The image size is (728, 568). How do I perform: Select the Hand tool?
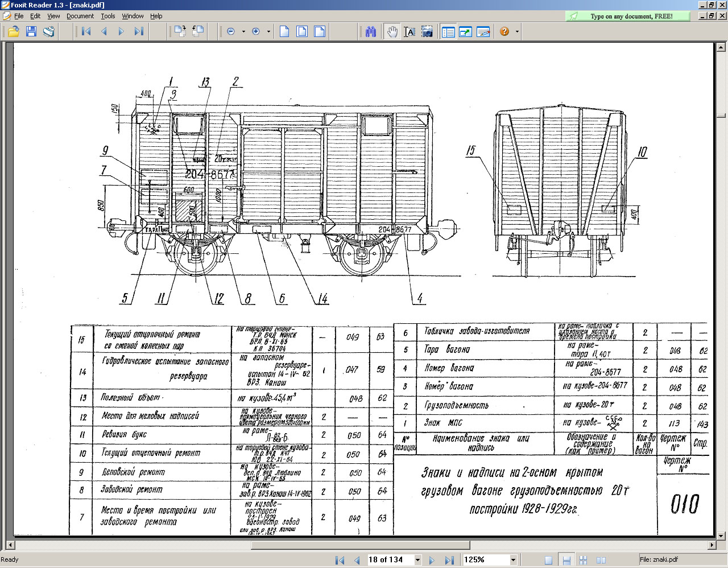tap(392, 32)
